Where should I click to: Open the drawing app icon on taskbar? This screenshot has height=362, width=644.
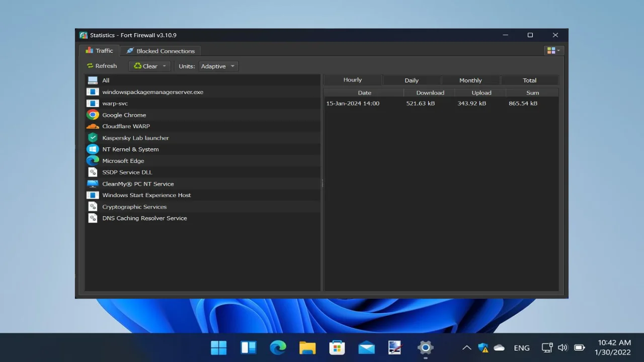395,347
